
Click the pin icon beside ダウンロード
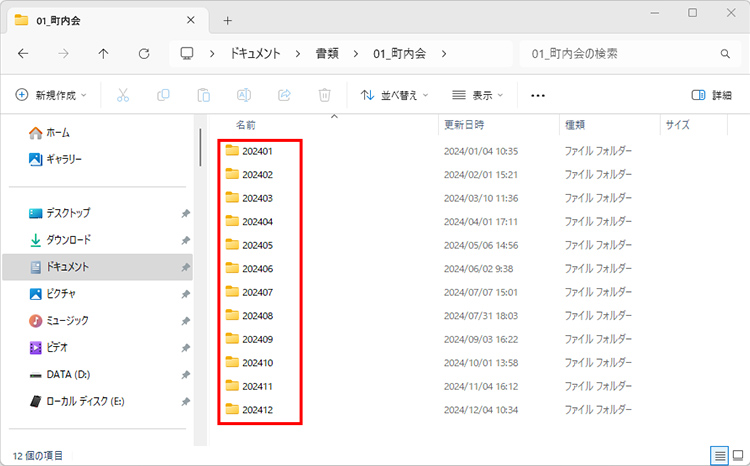pyautogui.click(x=185, y=240)
